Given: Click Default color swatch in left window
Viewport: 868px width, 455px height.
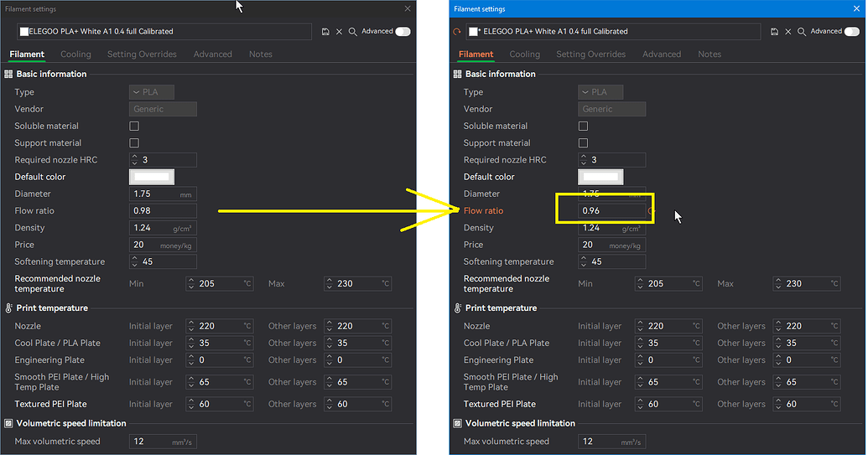Looking at the screenshot, I should point(152,177).
